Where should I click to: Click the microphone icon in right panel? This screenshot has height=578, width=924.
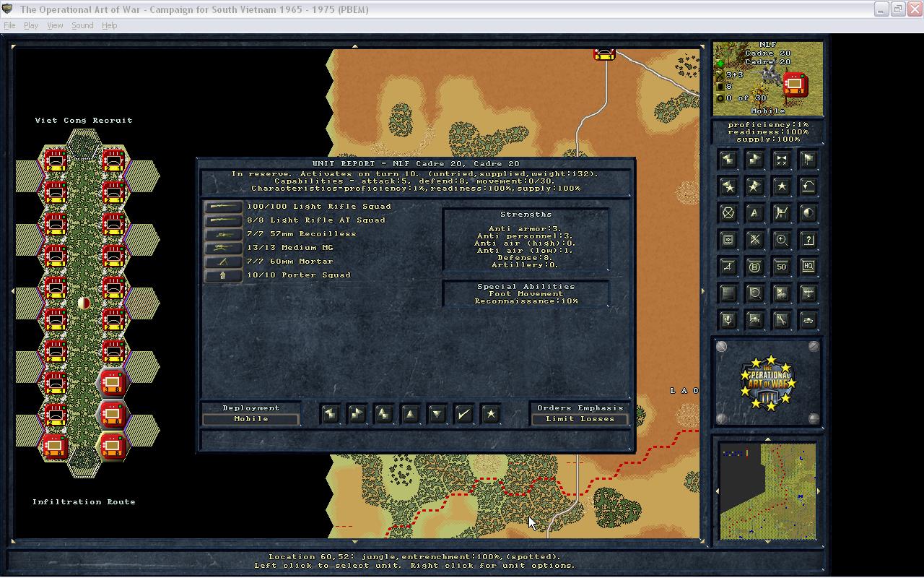point(728,320)
